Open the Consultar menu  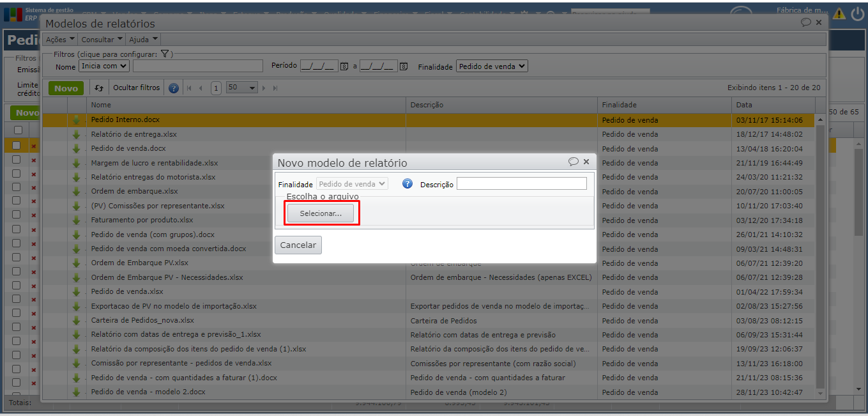(x=102, y=40)
